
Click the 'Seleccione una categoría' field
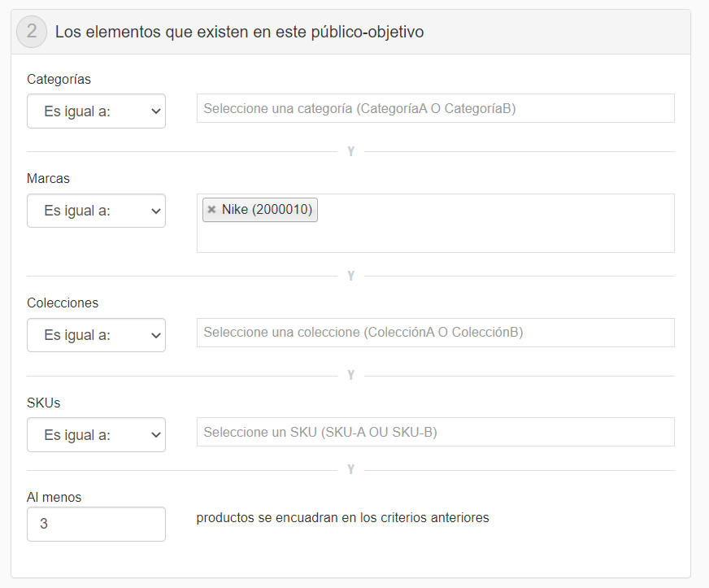click(435, 107)
